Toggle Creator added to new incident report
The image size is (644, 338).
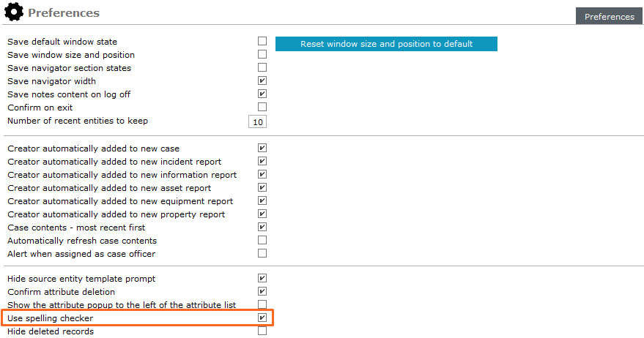262,162
